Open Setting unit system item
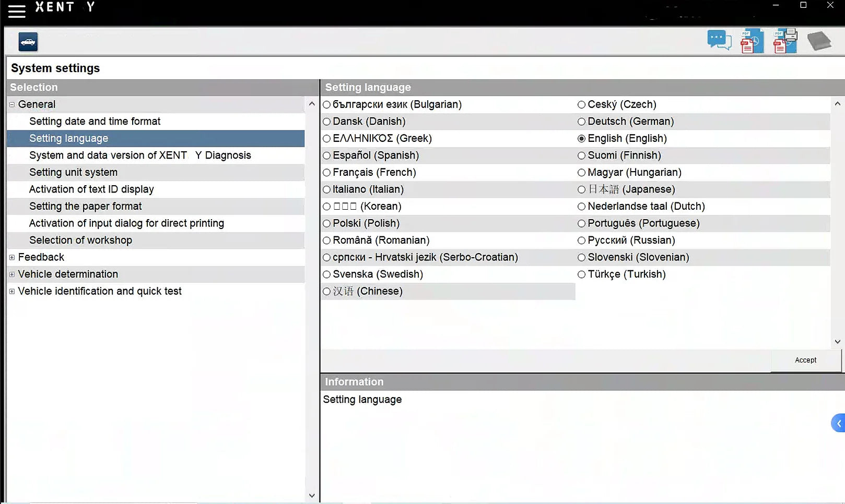 click(73, 172)
